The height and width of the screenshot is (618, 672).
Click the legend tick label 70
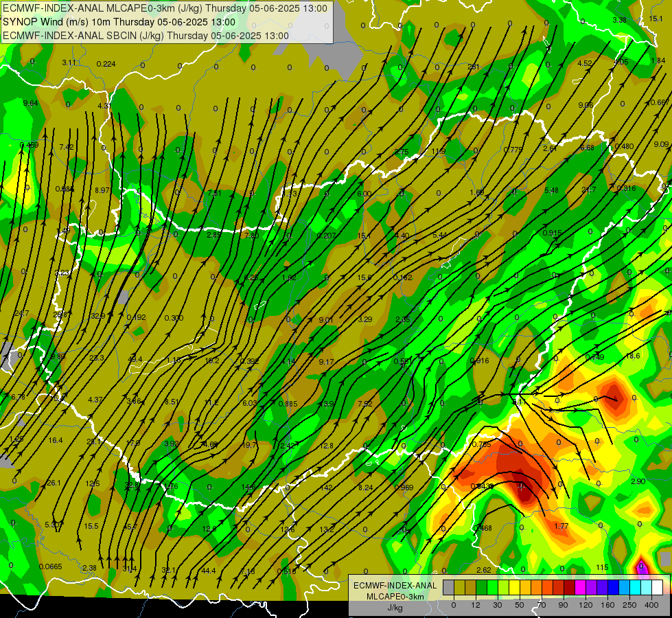pos(542,605)
